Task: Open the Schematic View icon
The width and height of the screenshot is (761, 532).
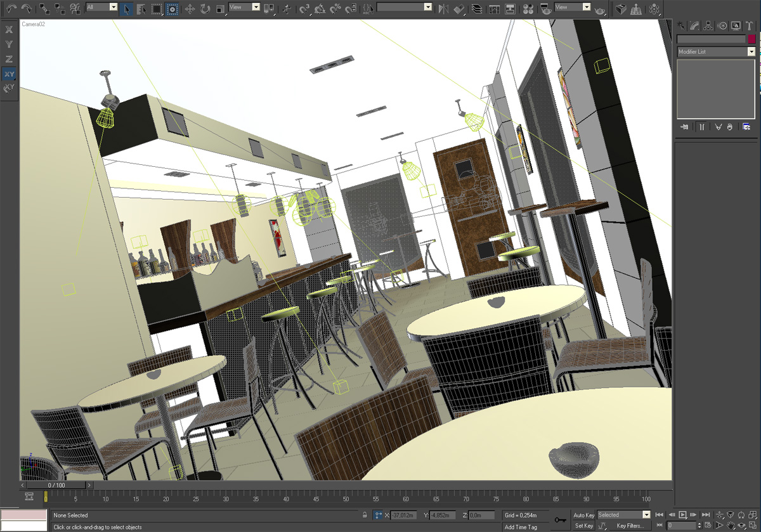Action: coord(509,9)
